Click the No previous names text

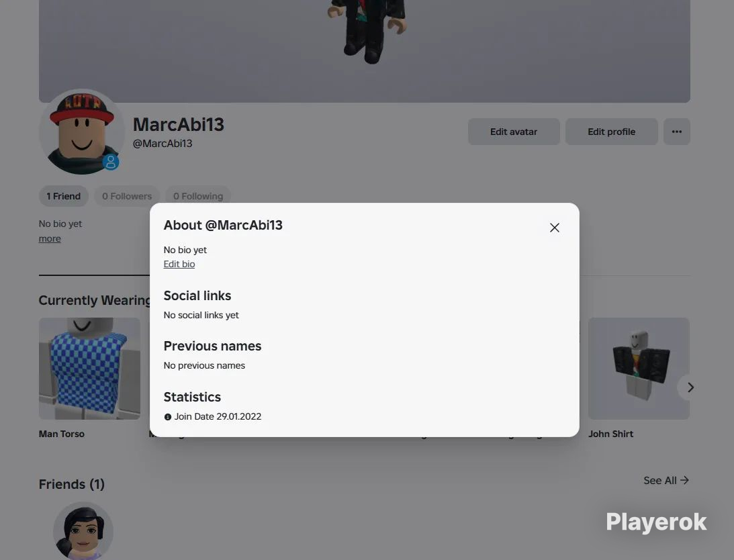[x=204, y=366]
